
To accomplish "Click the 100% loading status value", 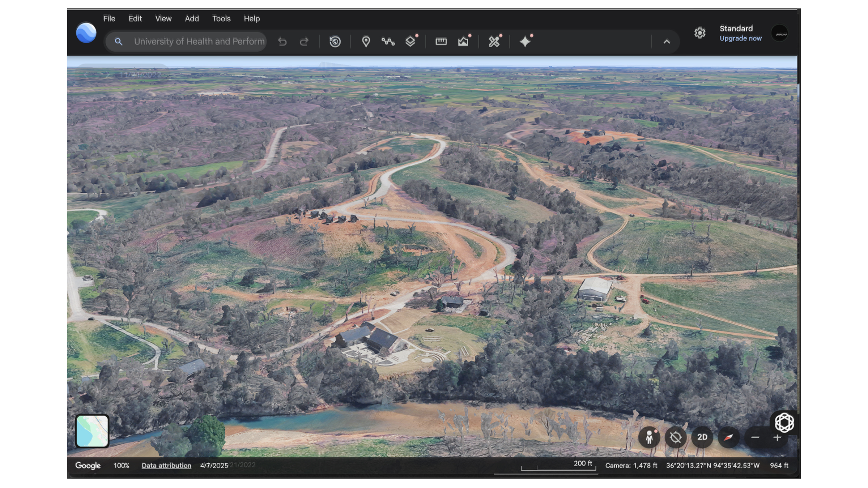I will (x=122, y=466).
